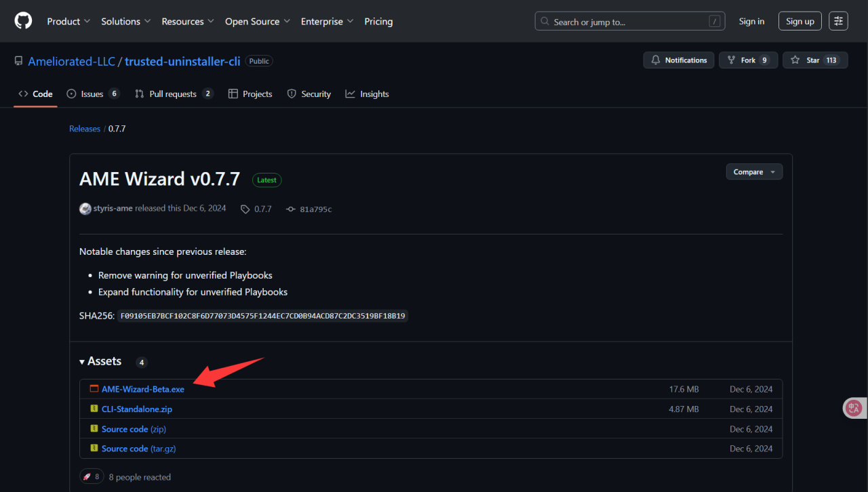
Task: Click the 4.87 MB file size
Action: (x=684, y=409)
